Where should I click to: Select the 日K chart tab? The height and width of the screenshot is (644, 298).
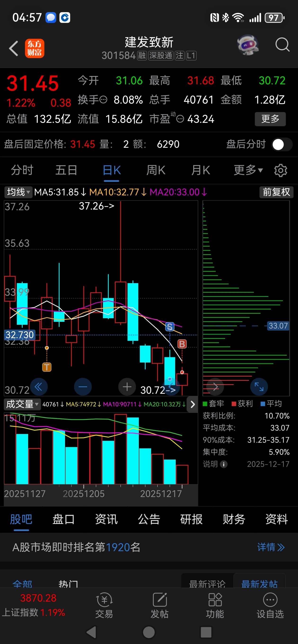pos(111,170)
